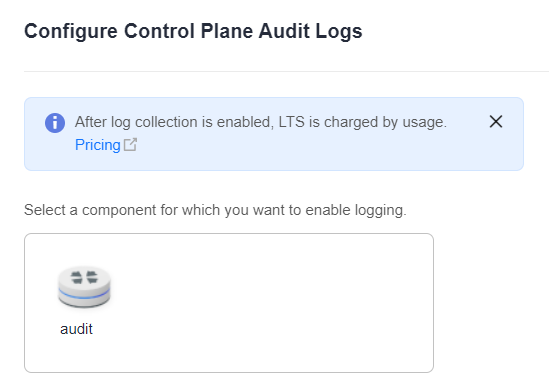Click the 'Select a component' instruction text

click(x=215, y=210)
